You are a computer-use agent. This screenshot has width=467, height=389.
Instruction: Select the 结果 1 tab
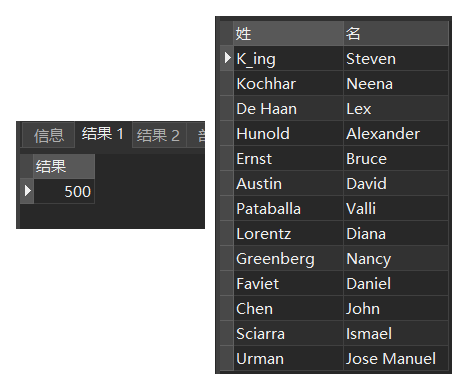tap(103, 134)
